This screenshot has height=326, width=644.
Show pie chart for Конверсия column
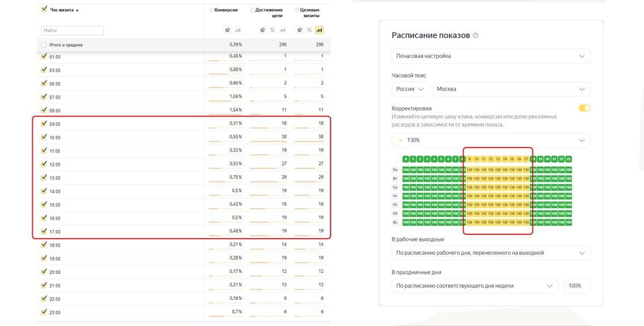[x=228, y=30]
